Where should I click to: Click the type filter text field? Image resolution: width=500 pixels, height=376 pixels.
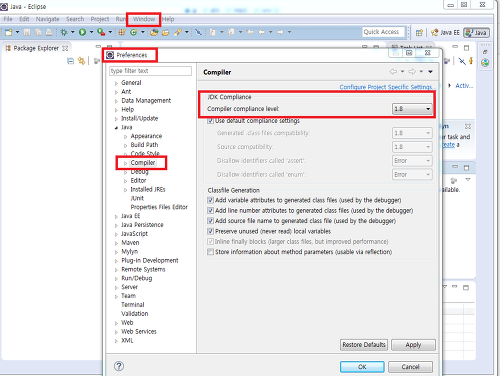click(150, 71)
